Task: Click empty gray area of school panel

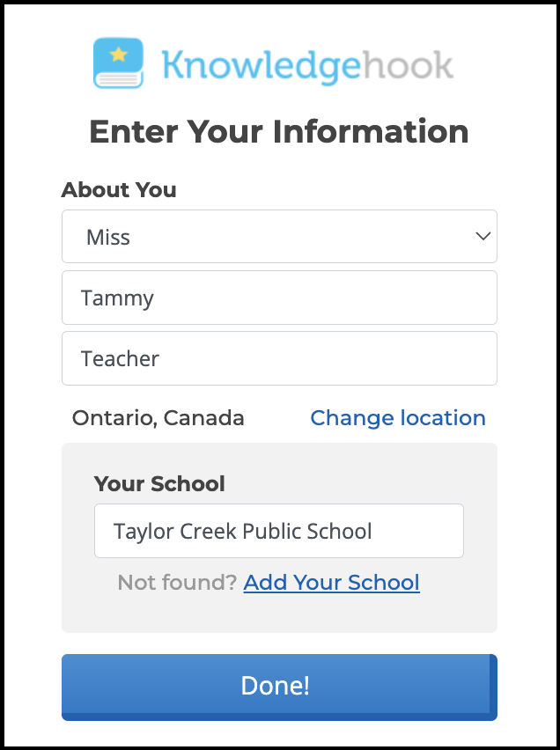Action: 278,613
